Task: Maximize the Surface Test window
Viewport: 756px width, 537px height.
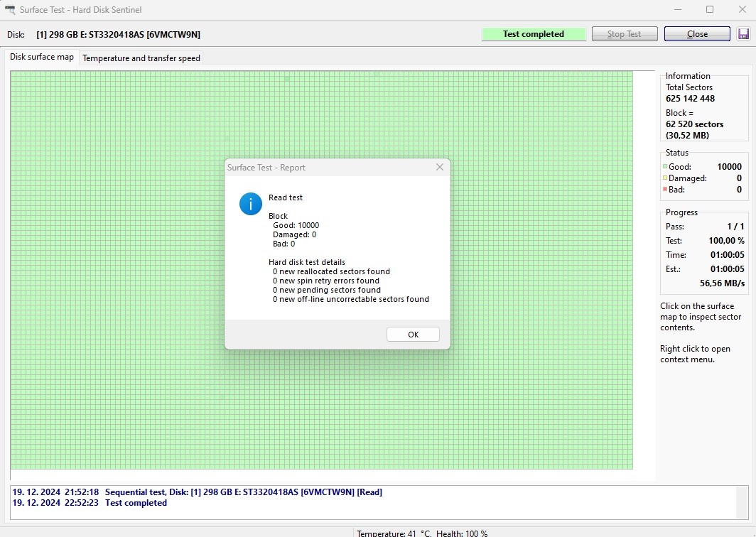Action: [x=709, y=10]
